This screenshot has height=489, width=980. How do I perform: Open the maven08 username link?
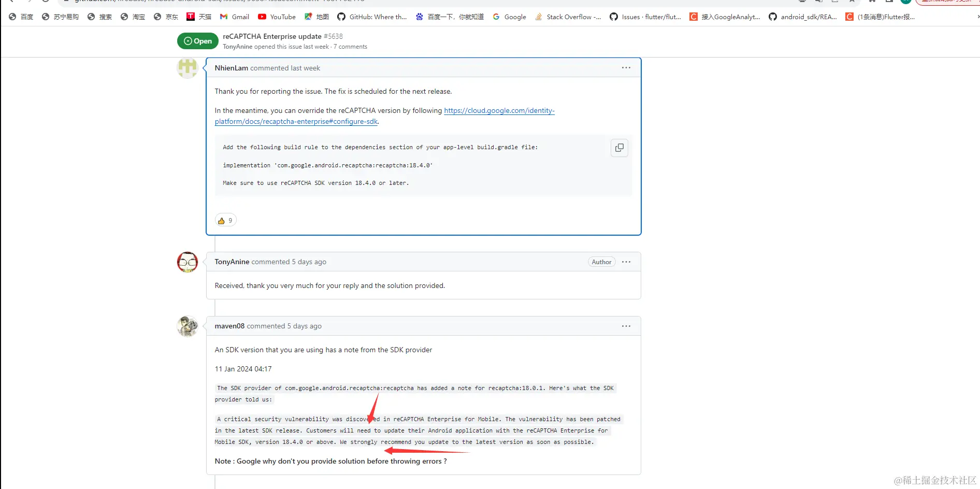tap(229, 326)
